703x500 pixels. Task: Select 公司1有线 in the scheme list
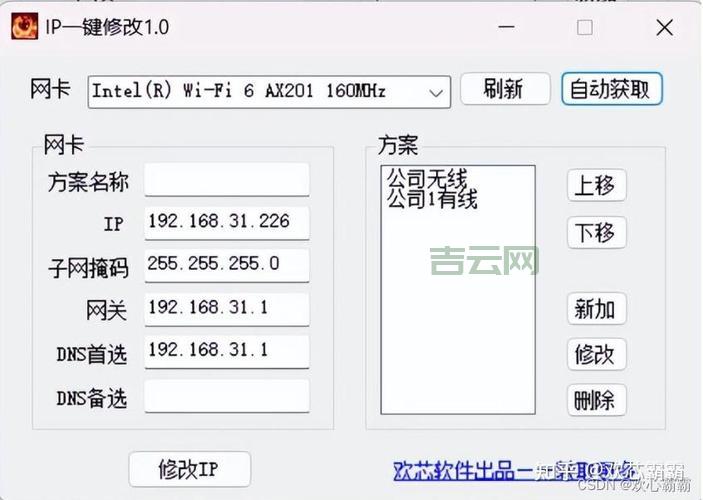coord(432,199)
